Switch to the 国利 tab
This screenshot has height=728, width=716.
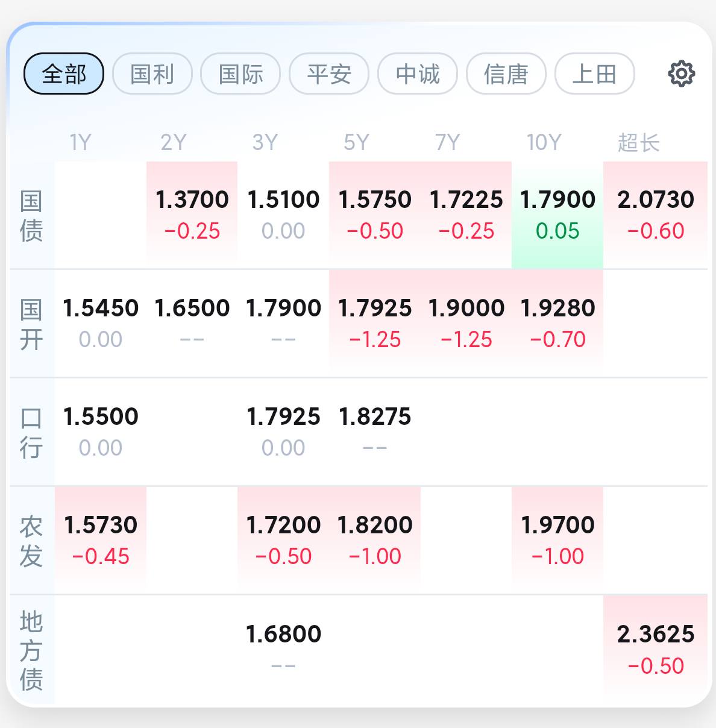[x=152, y=74]
